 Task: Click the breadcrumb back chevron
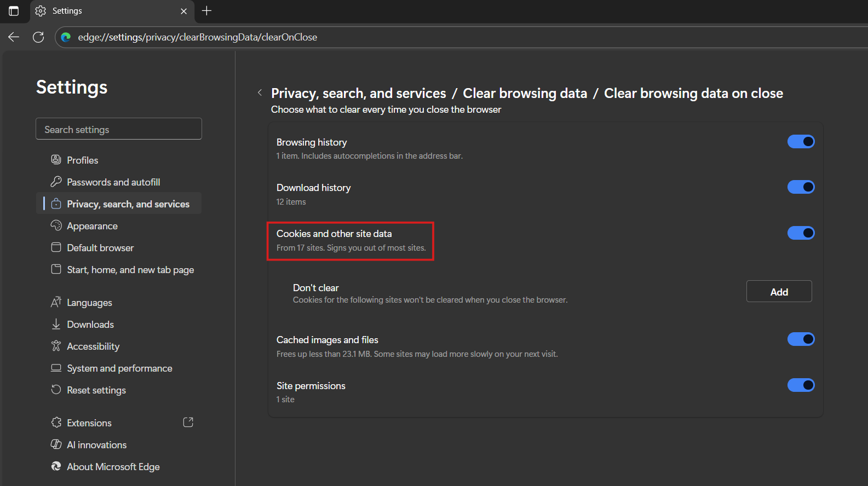pos(260,93)
